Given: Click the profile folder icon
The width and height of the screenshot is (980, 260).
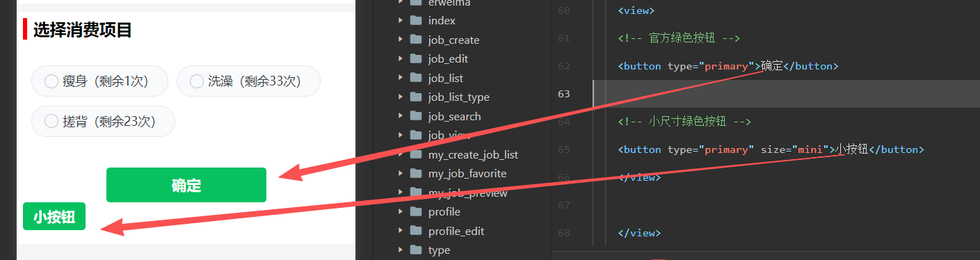Looking at the screenshot, I should (x=416, y=211).
